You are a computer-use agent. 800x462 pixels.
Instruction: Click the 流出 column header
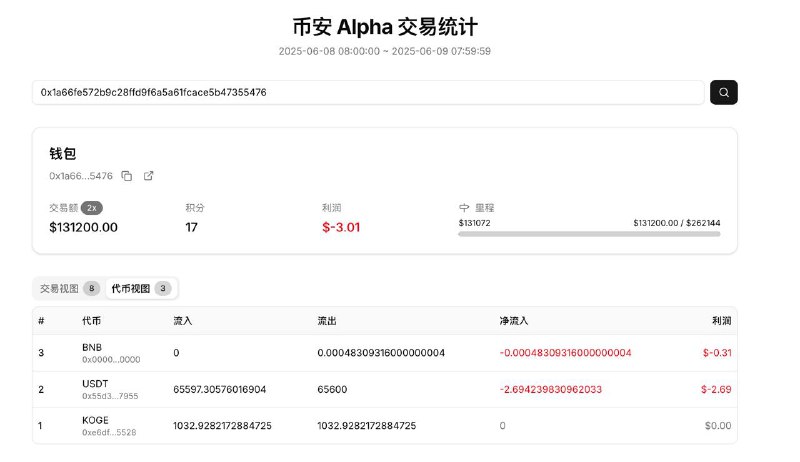click(327, 321)
